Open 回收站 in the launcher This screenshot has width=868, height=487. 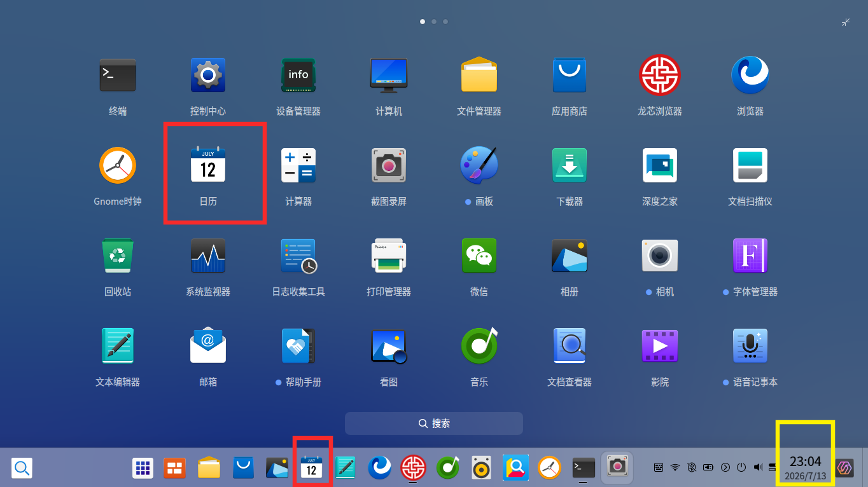118,256
